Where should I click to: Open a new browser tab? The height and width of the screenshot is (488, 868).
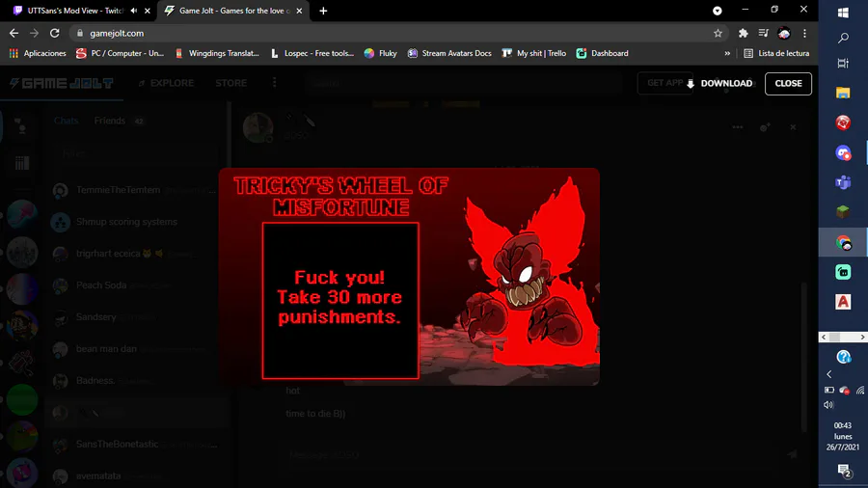(x=323, y=11)
